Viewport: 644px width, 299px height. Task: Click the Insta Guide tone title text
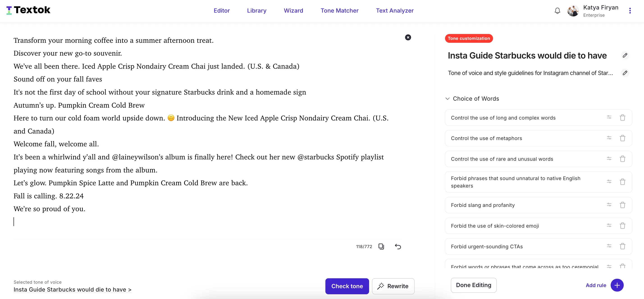coord(527,56)
